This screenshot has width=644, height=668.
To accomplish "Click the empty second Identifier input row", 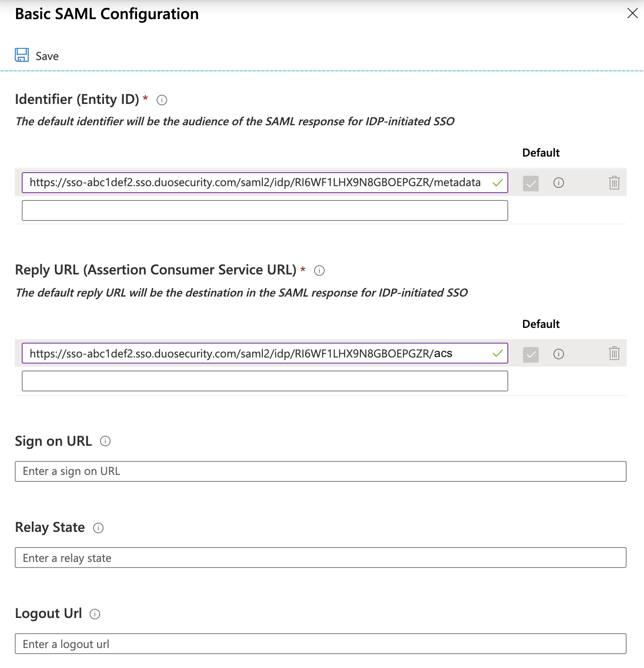I will 265,210.
